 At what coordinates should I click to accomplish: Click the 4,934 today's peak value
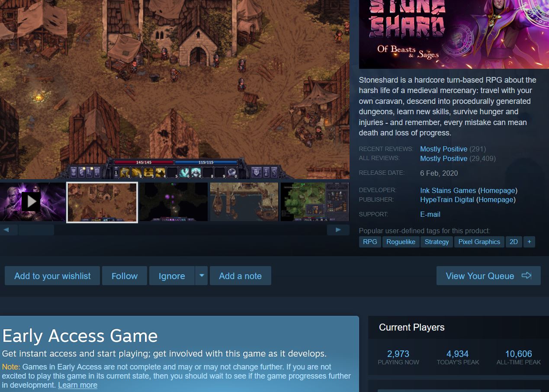(x=458, y=354)
